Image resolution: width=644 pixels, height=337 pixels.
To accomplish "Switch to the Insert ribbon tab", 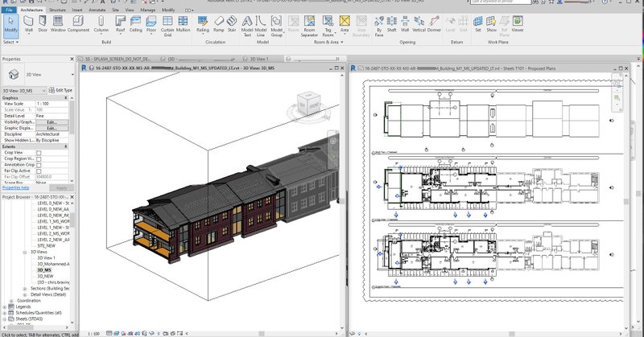I will point(76,10).
